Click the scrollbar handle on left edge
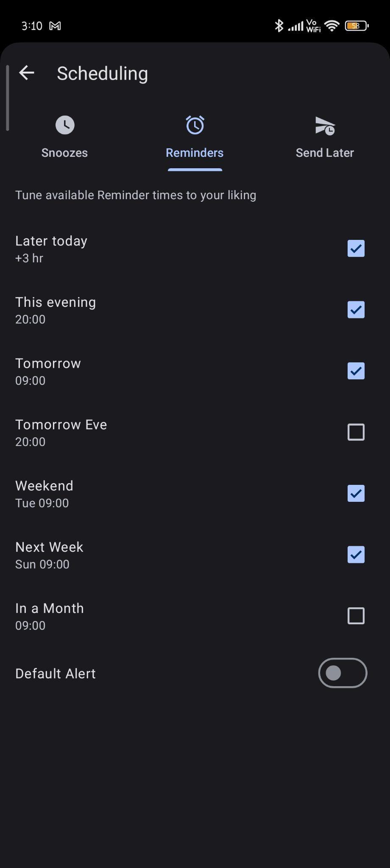390x868 pixels. [x=7, y=98]
